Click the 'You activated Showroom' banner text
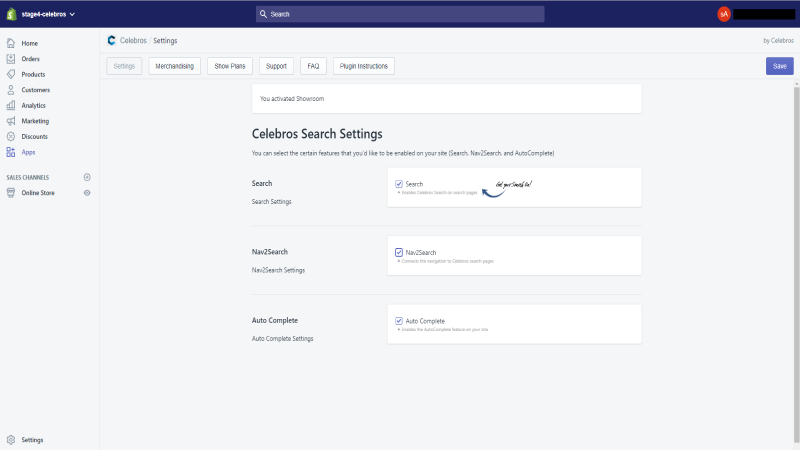 click(x=292, y=99)
